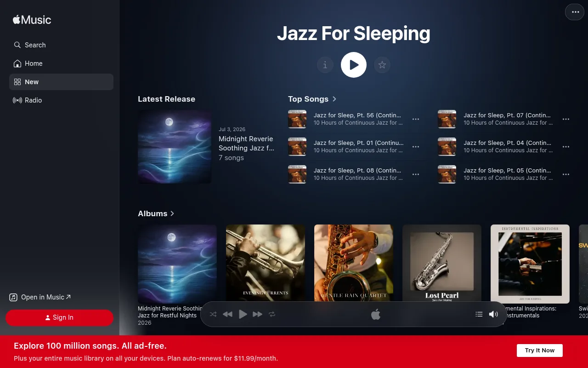This screenshot has height=368, width=588.
Task: Select New in the sidebar
Action: click(x=61, y=82)
